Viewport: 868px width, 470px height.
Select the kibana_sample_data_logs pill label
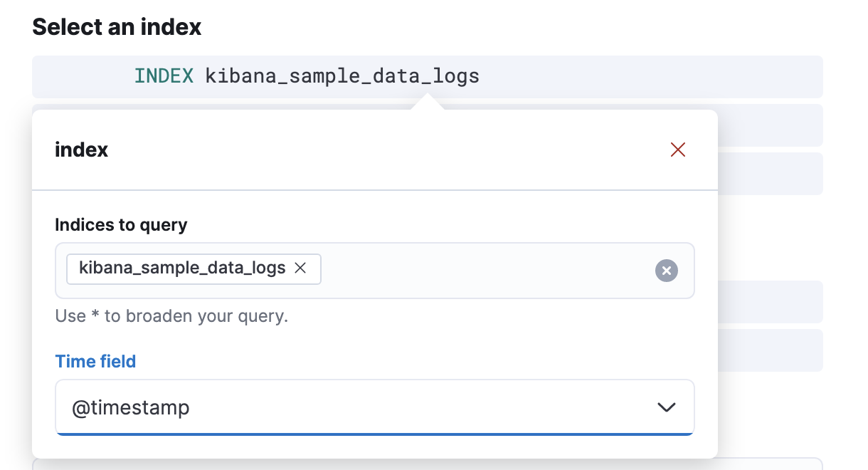point(182,268)
